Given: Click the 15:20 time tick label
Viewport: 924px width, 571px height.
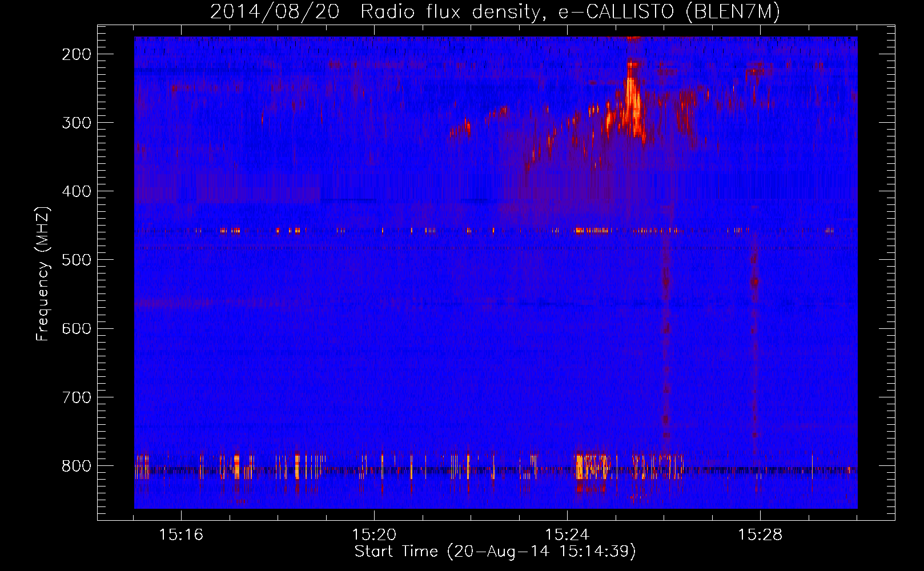Looking at the screenshot, I should 374,534.
